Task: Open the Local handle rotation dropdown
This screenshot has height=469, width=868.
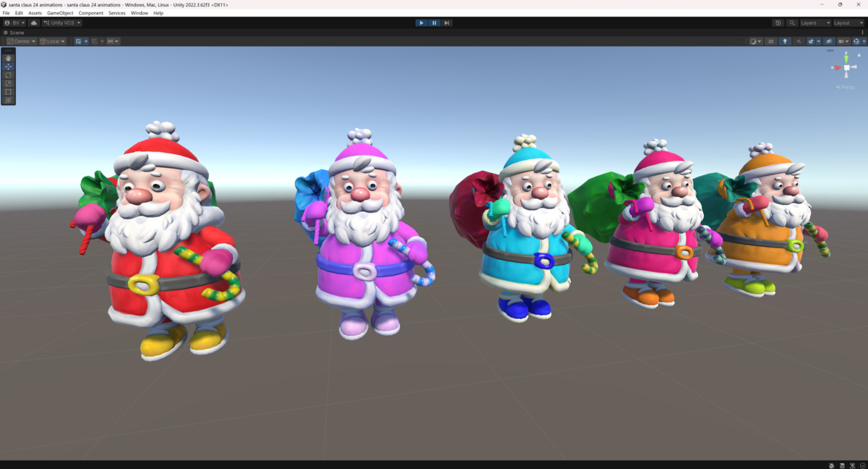Action: click(52, 41)
